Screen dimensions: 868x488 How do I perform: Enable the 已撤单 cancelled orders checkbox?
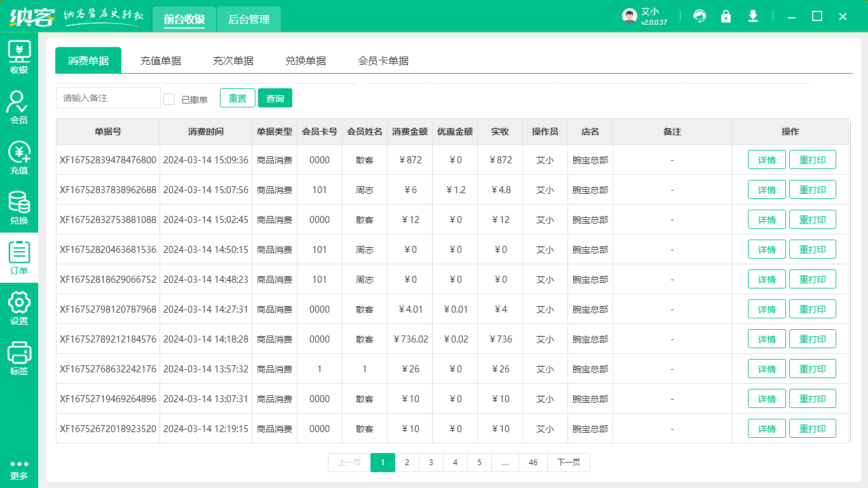(169, 98)
